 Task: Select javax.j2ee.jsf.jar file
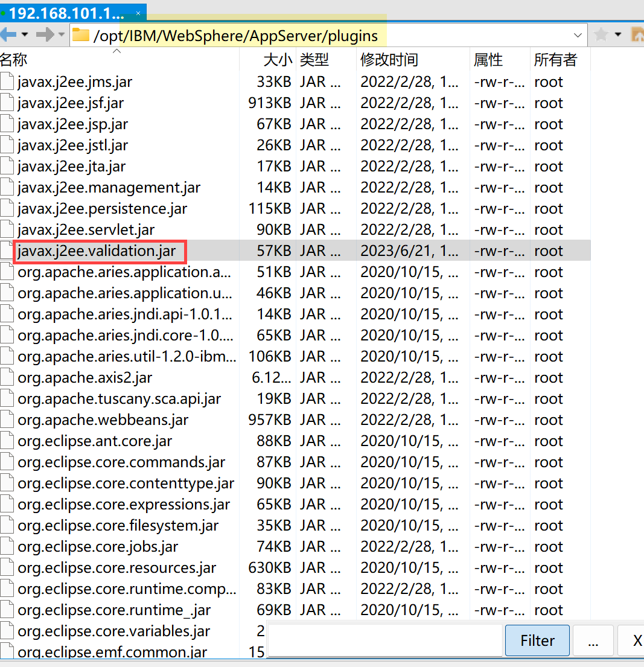[71, 103]
